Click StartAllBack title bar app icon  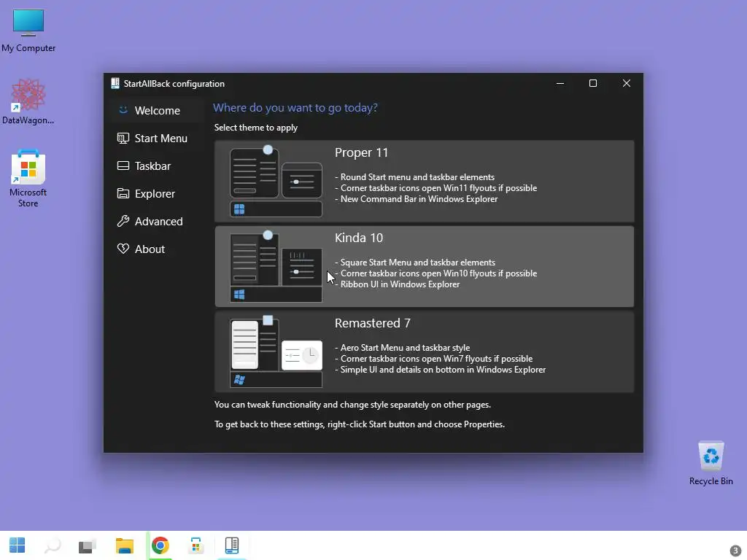click(115, 83)
